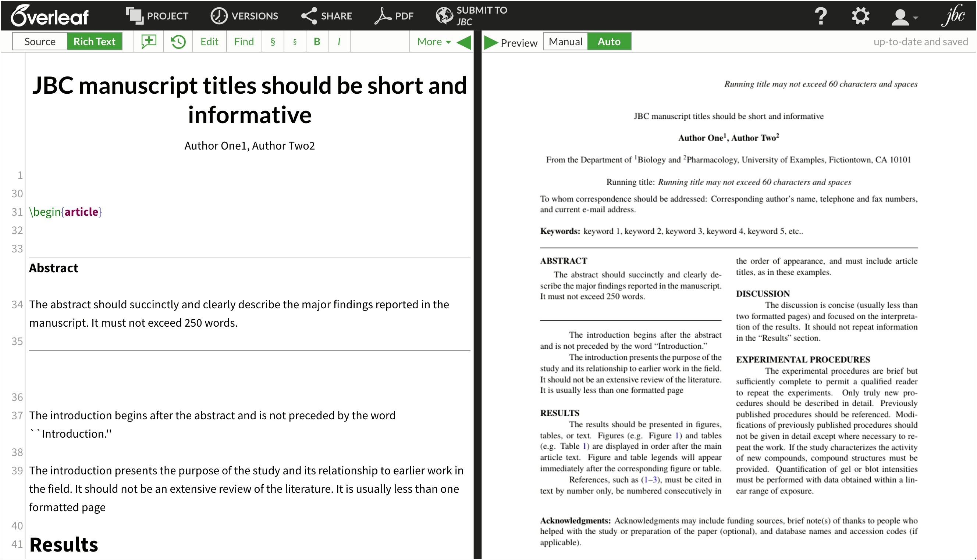This screenshot has width=977, height=560.
Task: Click the bold formatting icon
Action: [x=317, y=41]
